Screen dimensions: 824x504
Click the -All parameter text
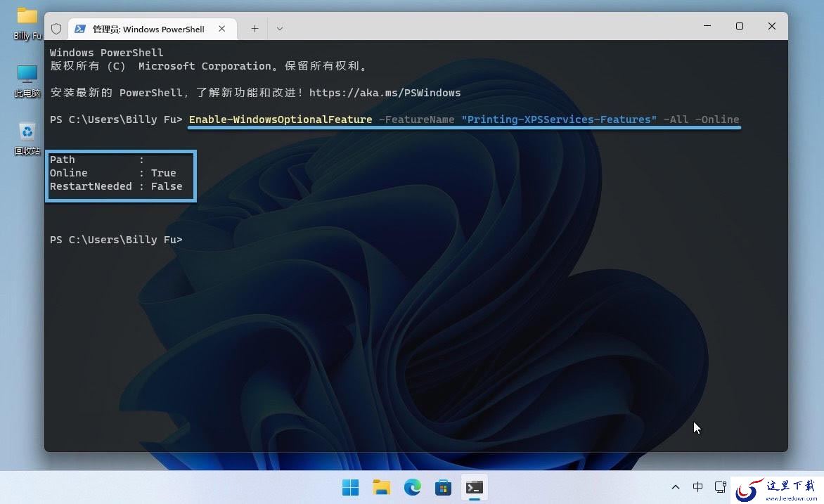click(x=675, y=119)
